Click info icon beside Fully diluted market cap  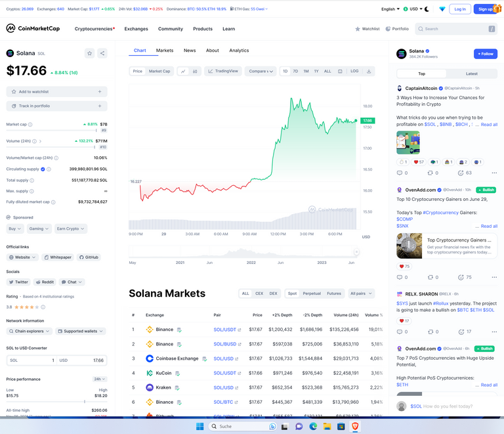click(x=53, y=202)
